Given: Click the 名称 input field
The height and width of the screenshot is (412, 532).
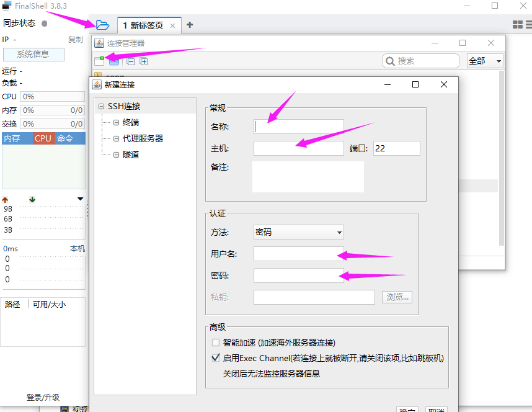Looking at the screenshot, I should (x=299, y=127).
